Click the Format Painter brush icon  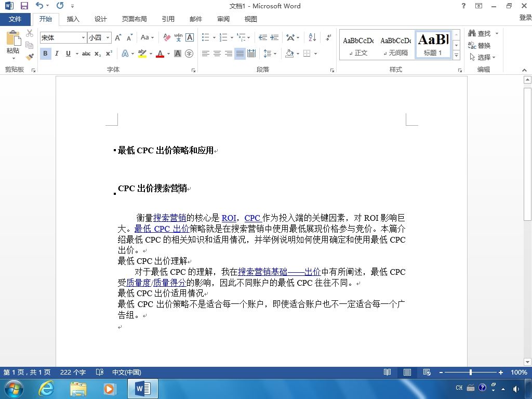[30, 57]
